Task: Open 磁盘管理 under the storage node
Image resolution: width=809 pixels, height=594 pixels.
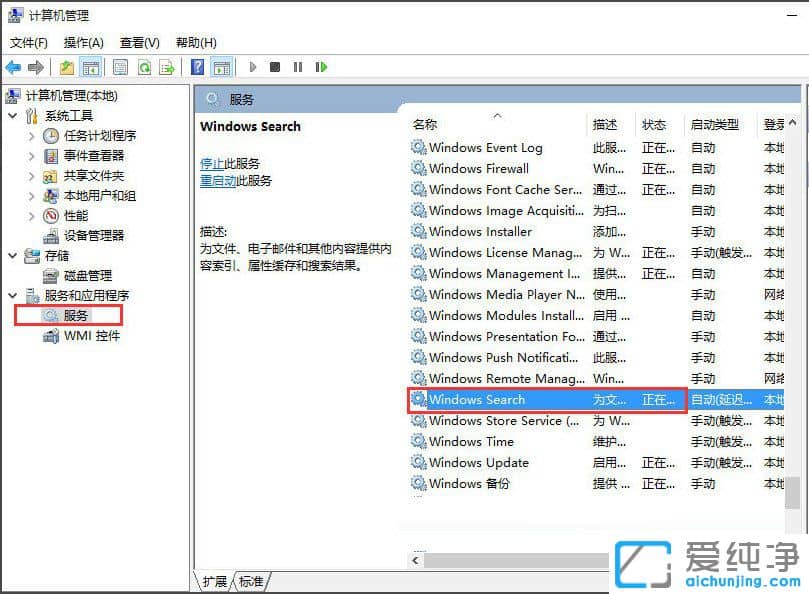Action: pos(85,276)
